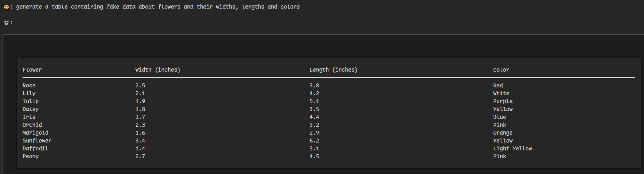Click the user prompt text line
This screenshot has height=174, width=644.
(158, 7)
